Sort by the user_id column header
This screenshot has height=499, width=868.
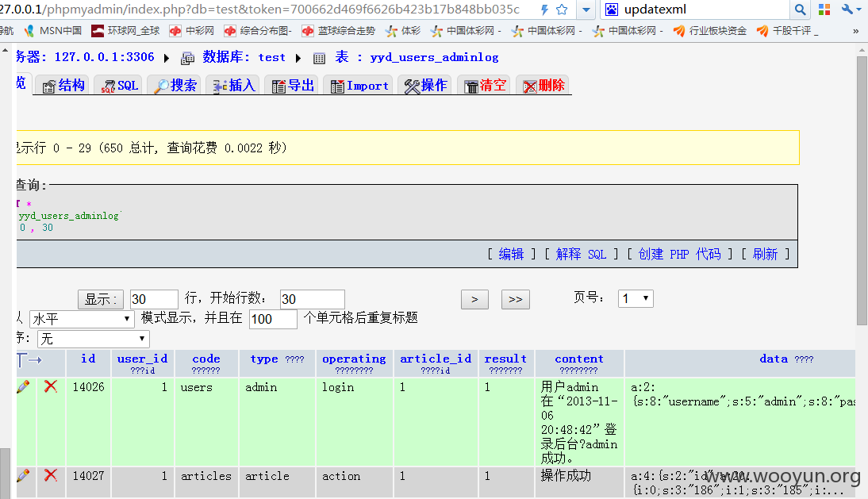142,359
